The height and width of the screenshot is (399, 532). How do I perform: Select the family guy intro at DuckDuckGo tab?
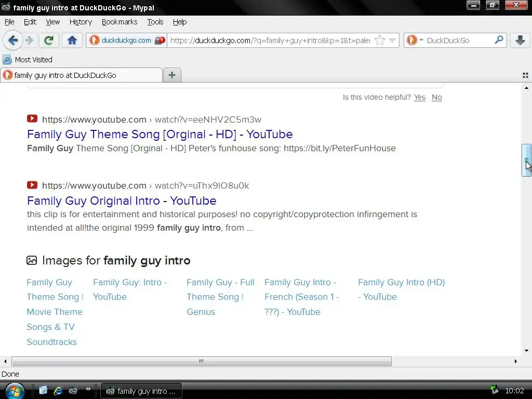81,75
